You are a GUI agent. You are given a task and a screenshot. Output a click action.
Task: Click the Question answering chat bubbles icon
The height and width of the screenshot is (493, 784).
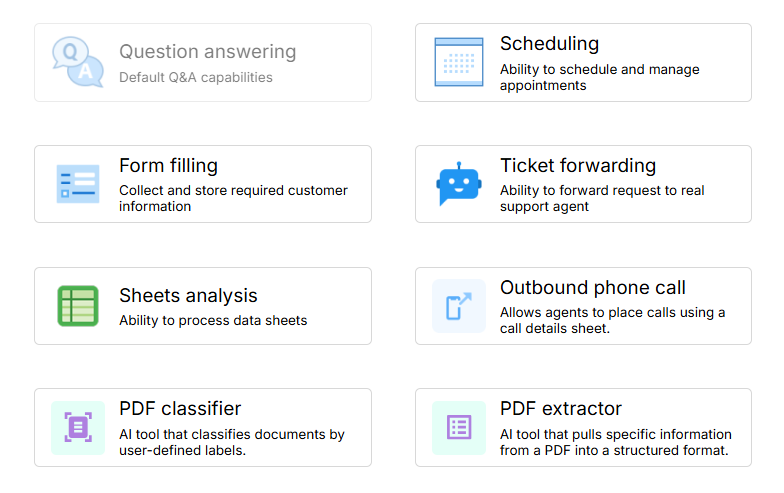(x=78, y=62)
